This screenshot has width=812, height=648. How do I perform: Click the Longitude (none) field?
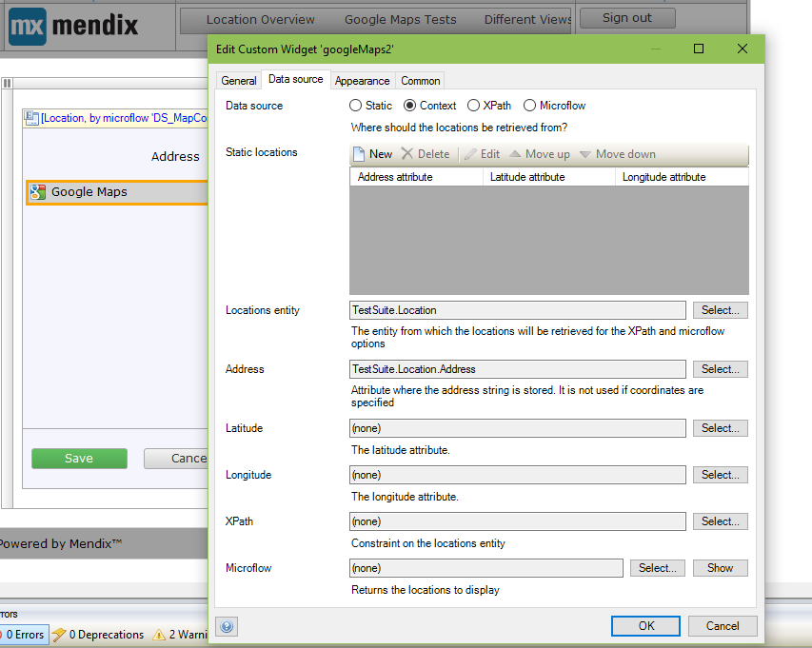click(x=517, y=475)
